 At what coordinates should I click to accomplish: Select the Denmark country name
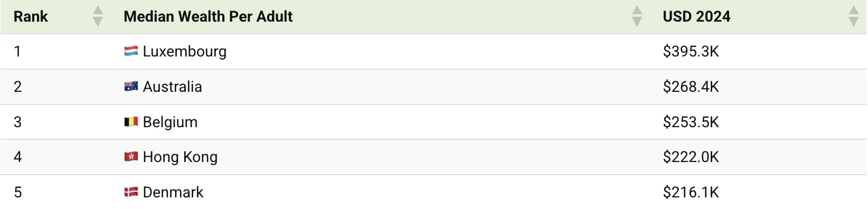pos(173,192)
